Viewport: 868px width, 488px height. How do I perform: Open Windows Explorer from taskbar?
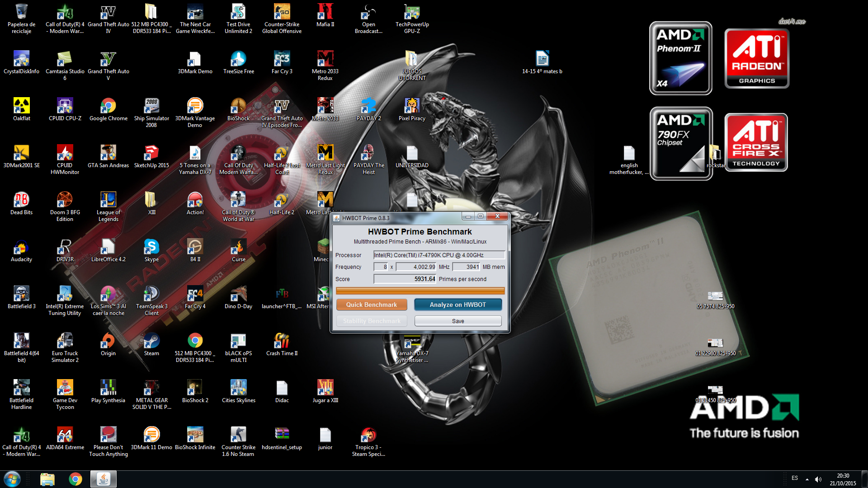47,479
